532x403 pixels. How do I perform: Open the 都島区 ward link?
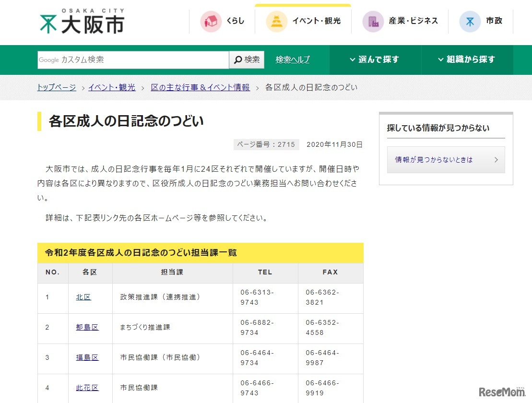[87, 327]
